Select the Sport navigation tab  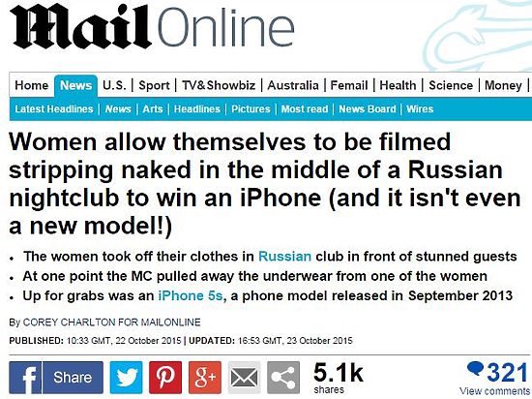click(x=154, y=85)
